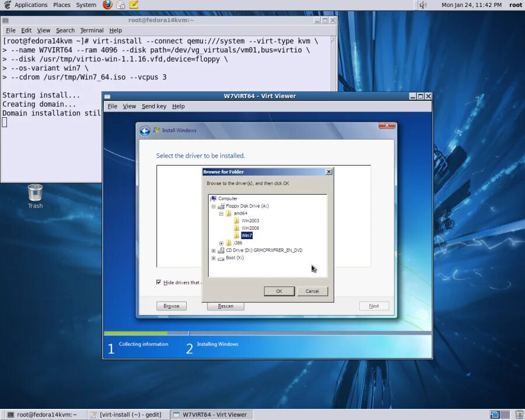
Task: Open the Send key menu in Virt Viewer
Action: point(153,106)
